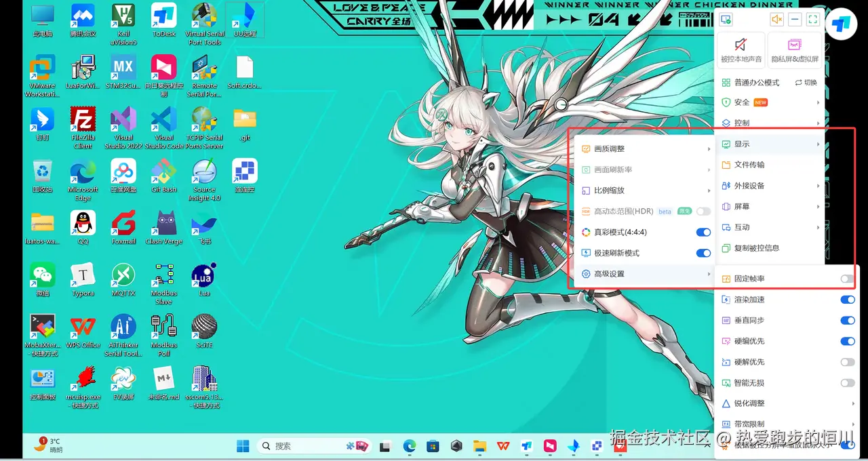Click 复制被控信息
This screenshot has height=461, width=868.
pyautogui.click(x=771, y=248)
